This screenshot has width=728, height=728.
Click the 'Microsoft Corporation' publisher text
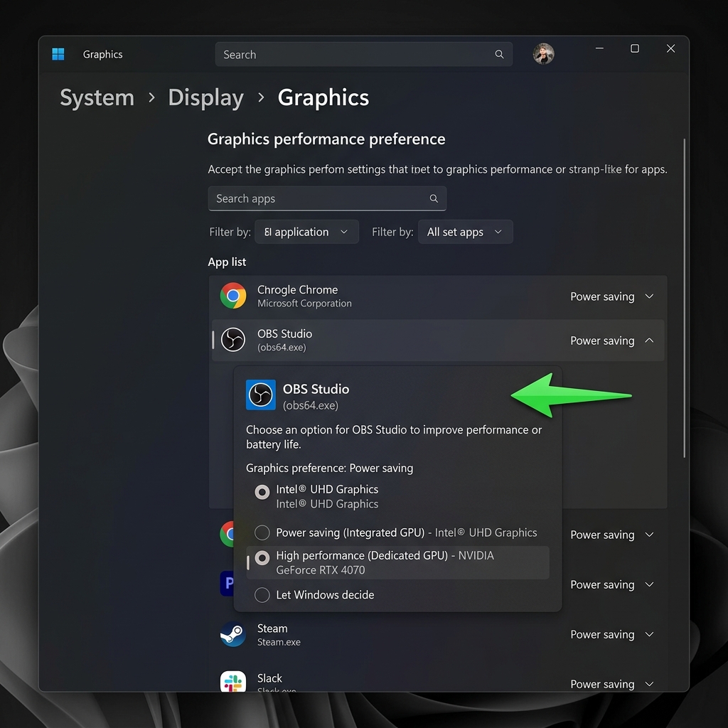click(304, 303)
